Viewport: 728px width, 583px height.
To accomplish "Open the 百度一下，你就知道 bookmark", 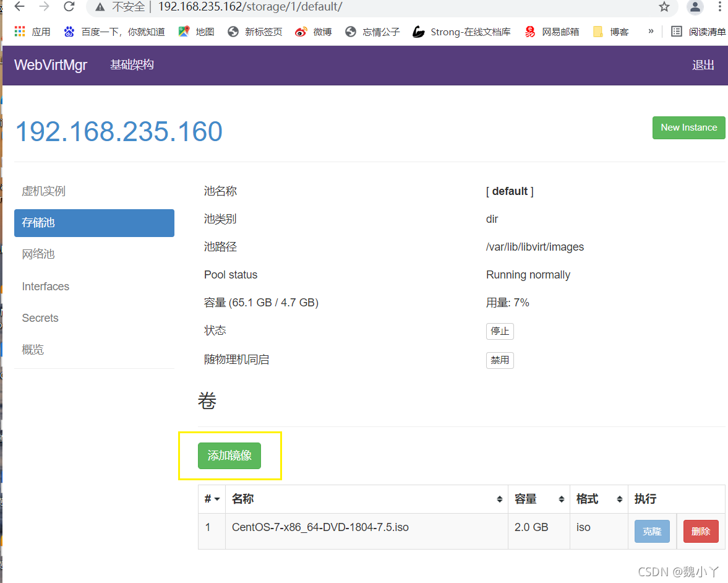I will (x=114, y=32).
